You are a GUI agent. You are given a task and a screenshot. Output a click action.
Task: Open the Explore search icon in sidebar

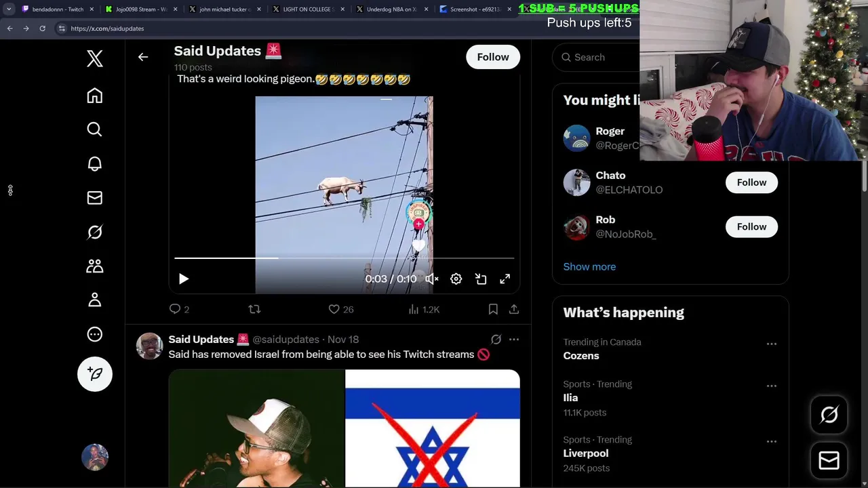(95, 129)
